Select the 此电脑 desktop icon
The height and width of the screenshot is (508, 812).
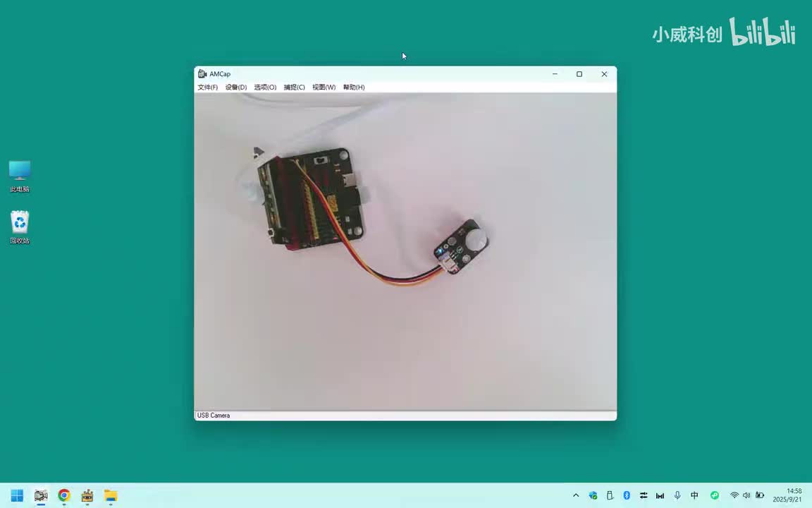pos(20,176)
